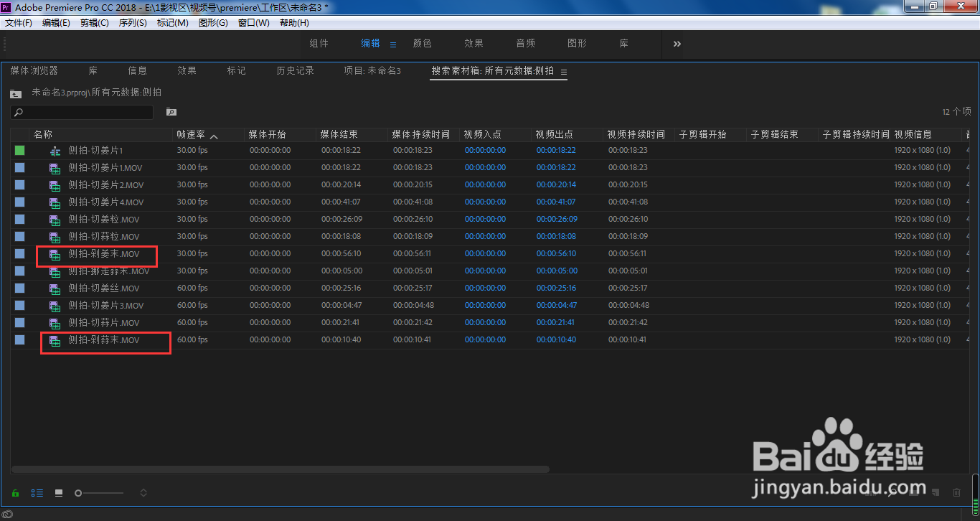Switch to 标记 panel tab

tap(237, 70)
